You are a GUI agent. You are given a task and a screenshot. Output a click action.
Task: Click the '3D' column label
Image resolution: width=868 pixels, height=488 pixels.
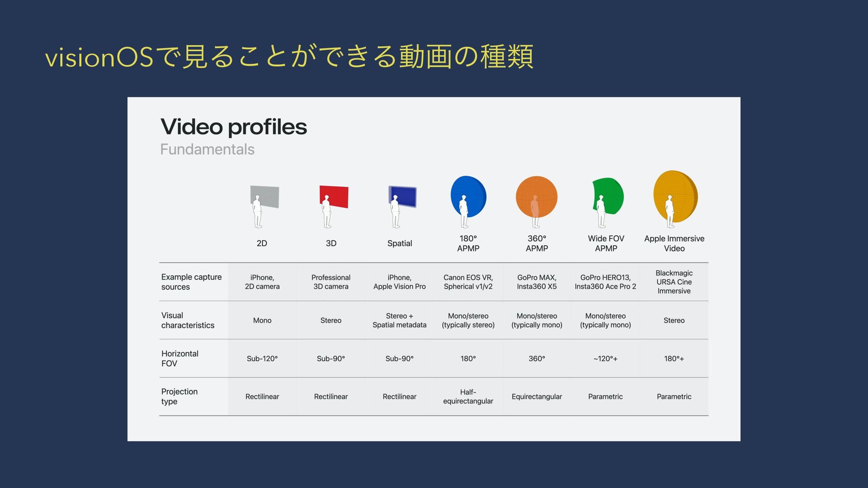(331, 243)
